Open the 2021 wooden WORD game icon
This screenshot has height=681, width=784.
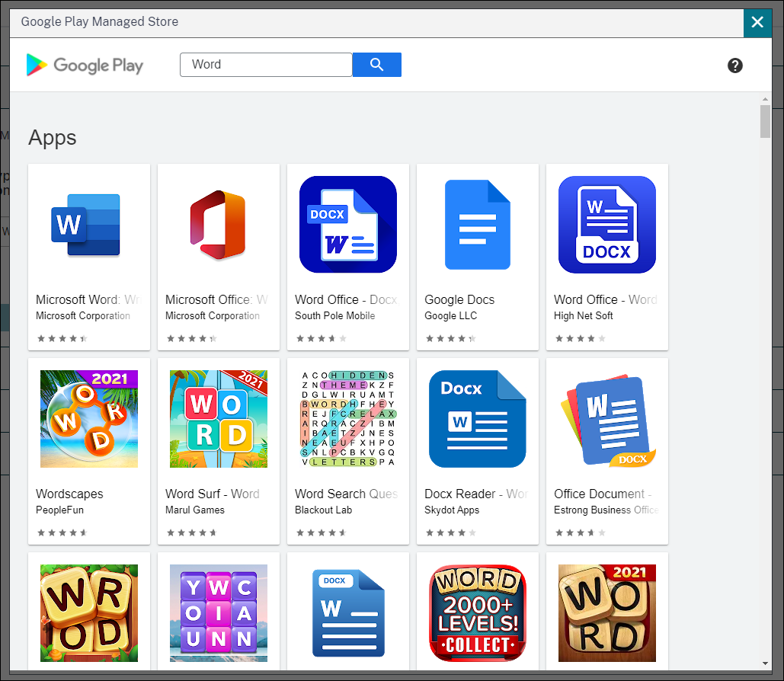point(607,613)
